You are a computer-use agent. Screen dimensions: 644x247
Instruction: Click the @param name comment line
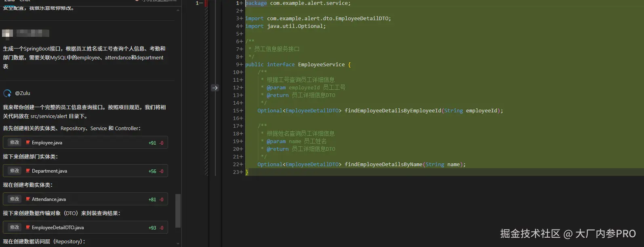[x=294, y=141]
